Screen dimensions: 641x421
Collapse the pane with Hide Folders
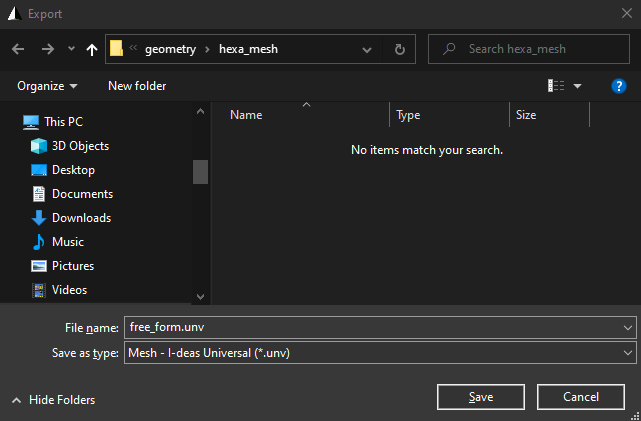point(53,400)
